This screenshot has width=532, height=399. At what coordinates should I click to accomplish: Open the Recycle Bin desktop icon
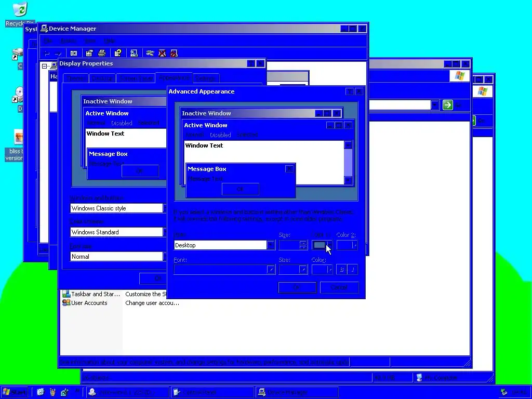(x=20, y=9)
